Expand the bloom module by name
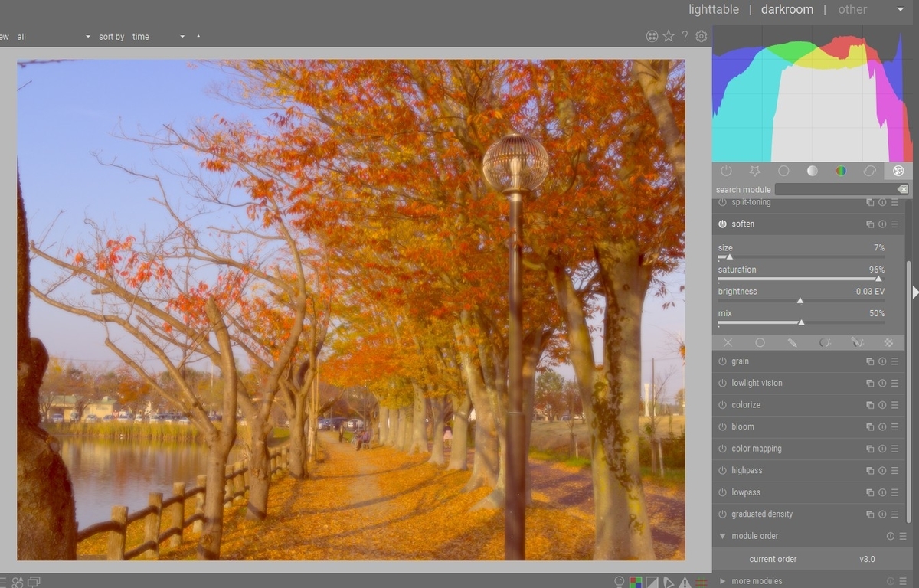This screenshot has height=588, width=919. 742,426
